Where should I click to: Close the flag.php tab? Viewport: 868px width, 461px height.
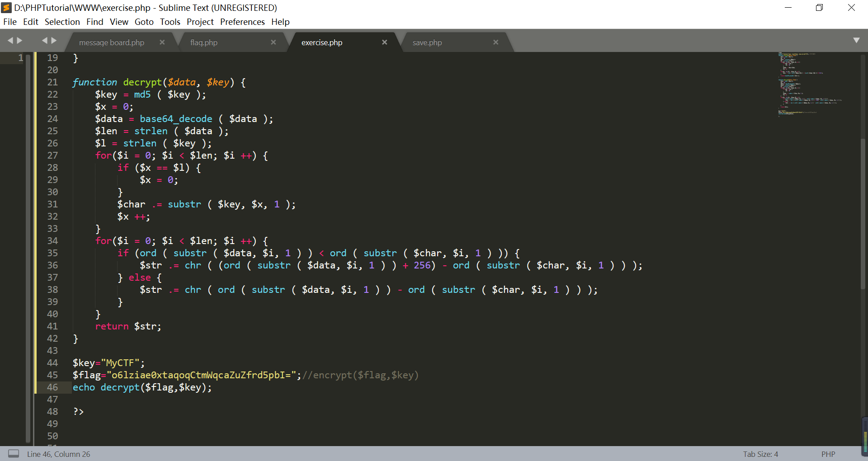pyautogui.click(x=274, y=42)
